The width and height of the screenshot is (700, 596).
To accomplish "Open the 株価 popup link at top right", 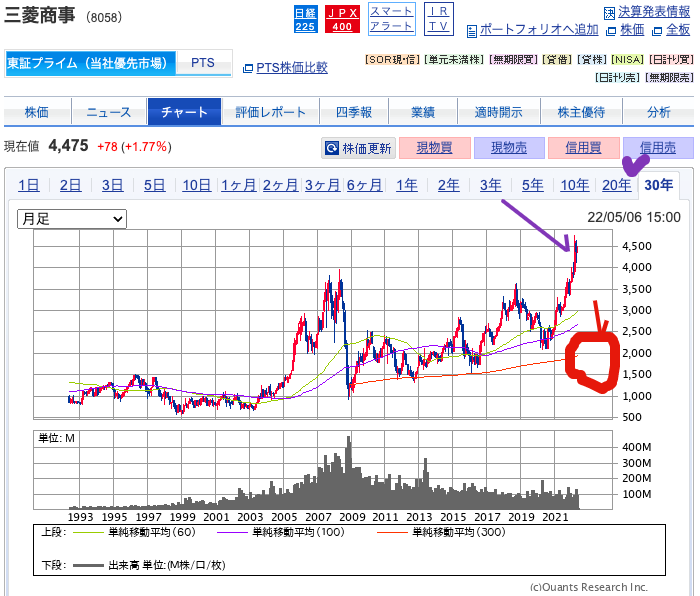I will click(x=632, y=30).
